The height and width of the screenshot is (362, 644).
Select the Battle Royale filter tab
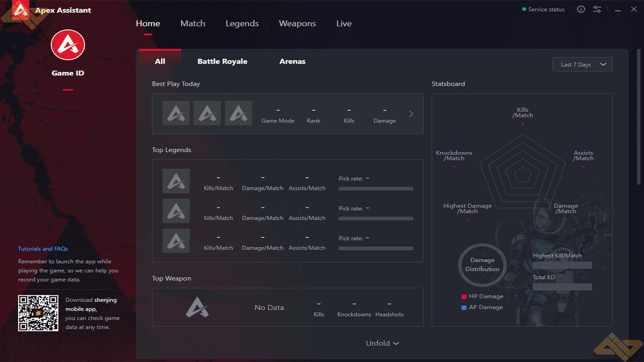[x=222, y=61]
